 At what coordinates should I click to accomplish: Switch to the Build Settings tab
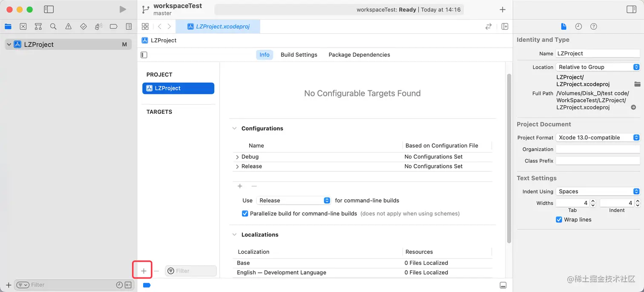pyautogui.click(x=299, y=55)
